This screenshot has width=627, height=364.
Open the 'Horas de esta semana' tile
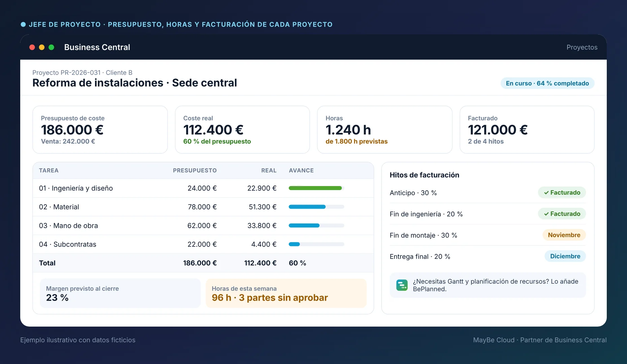[x=286, y=293]
